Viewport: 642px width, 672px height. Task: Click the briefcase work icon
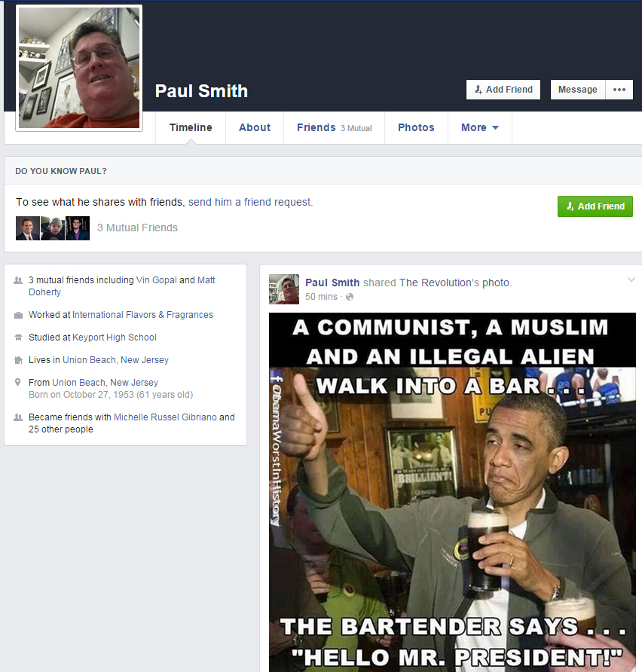click(18, 315)
